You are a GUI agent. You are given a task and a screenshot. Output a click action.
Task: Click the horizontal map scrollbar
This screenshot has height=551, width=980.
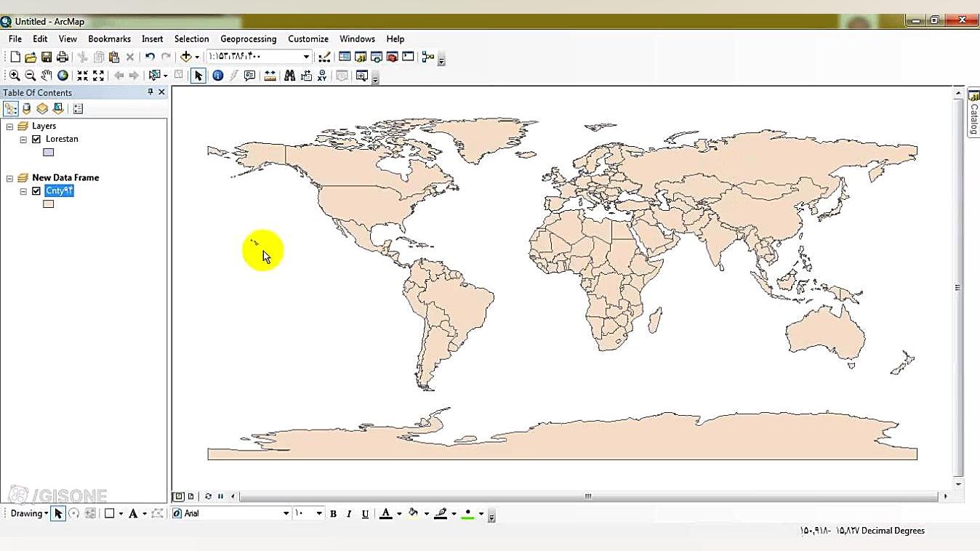(x=587, y=496)
